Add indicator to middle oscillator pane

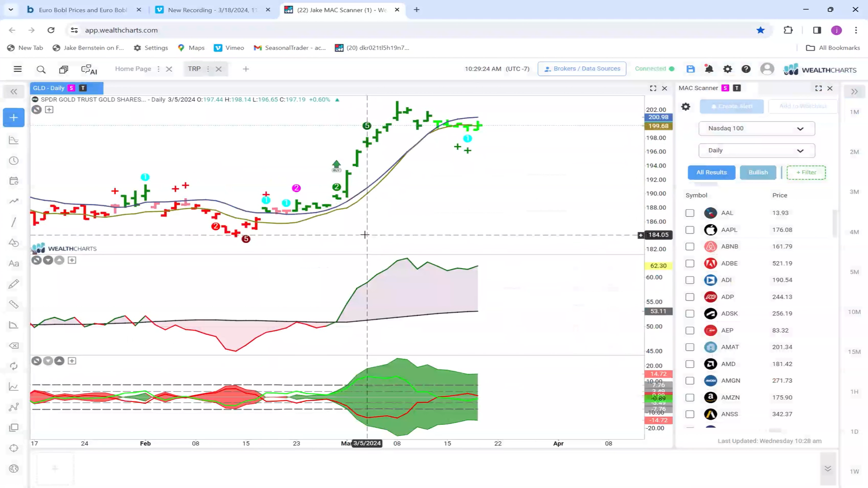[x=72, y=260]
